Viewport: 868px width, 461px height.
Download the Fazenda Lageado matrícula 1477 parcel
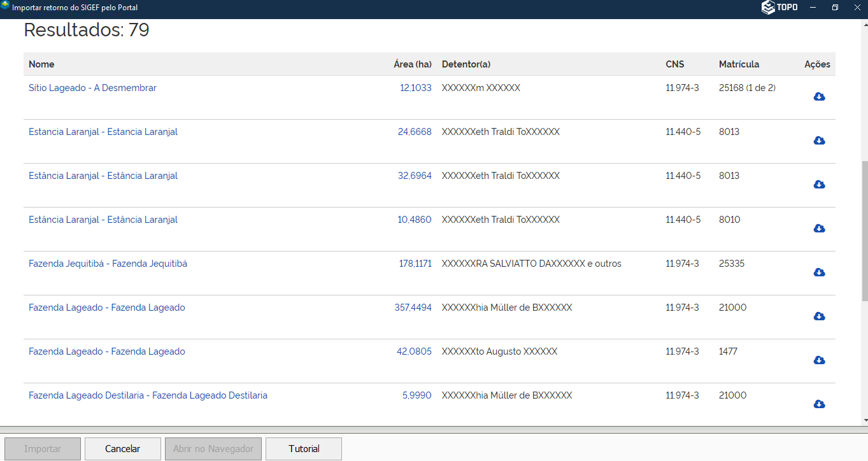point(819,360)
